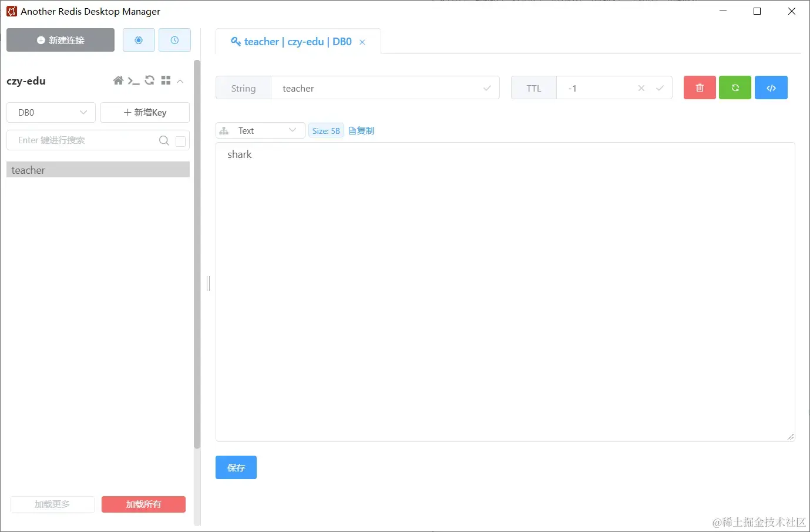
Task: Confirm the TTL with the checkmark icon
Action: [x=660, y=88]
